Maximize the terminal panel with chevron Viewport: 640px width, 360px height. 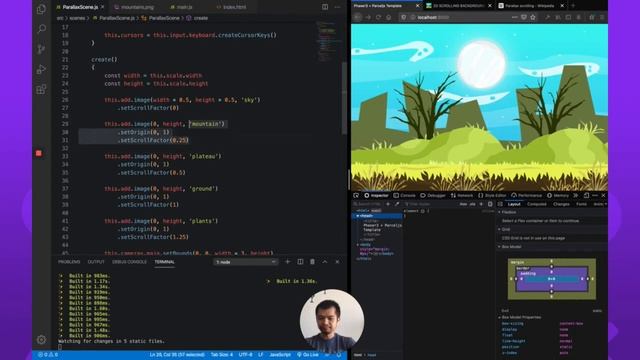coord(325,262)
